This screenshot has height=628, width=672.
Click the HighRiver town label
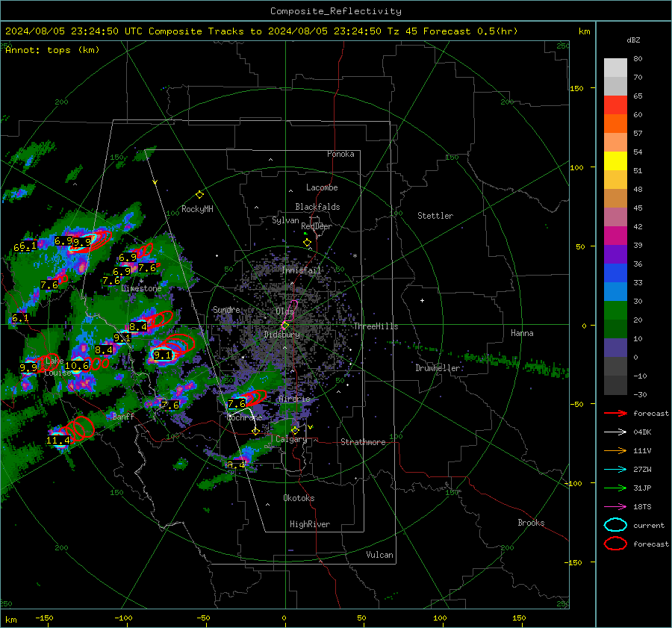coord(310,524)
